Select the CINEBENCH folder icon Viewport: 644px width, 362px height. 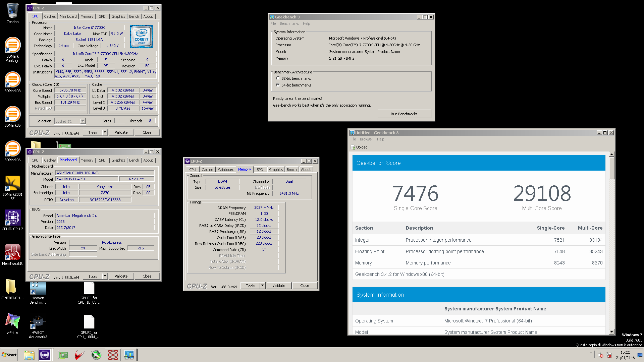(x=12, y=289)
